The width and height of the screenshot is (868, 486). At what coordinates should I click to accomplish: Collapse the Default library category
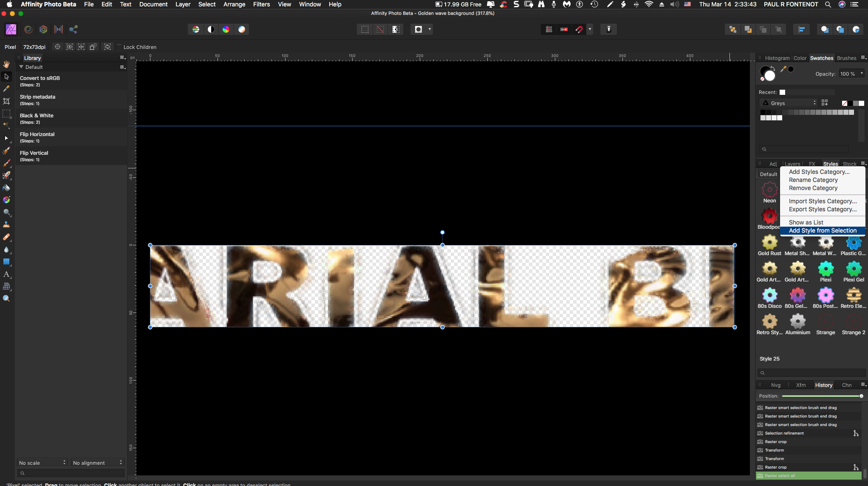tap(21, 67)
